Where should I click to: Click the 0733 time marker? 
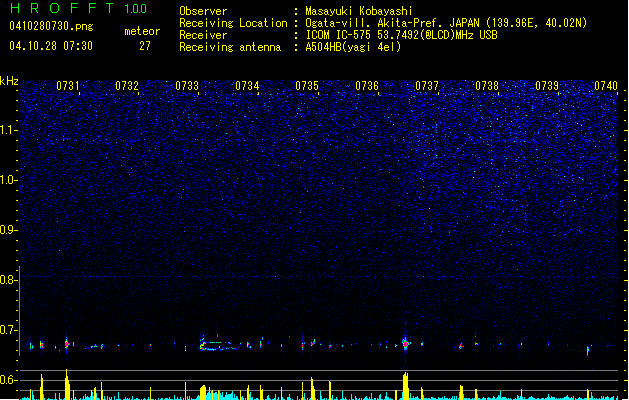pos(187,86)
